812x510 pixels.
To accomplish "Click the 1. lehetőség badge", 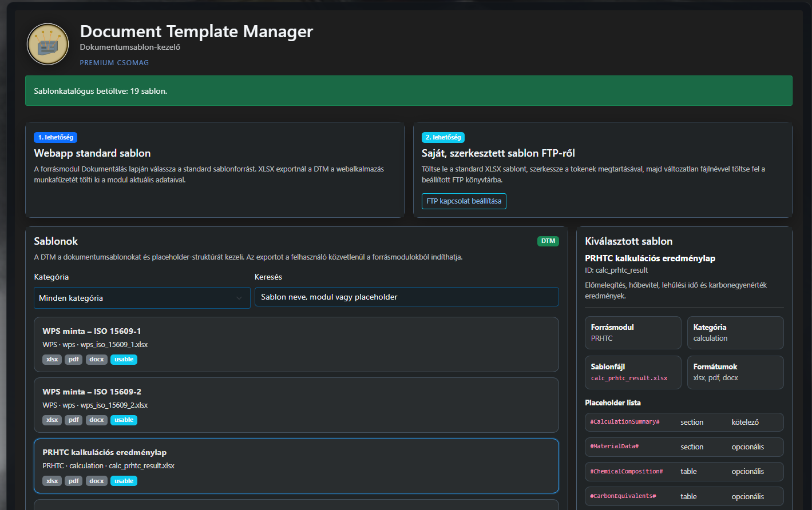I will [x=56, y=137].
